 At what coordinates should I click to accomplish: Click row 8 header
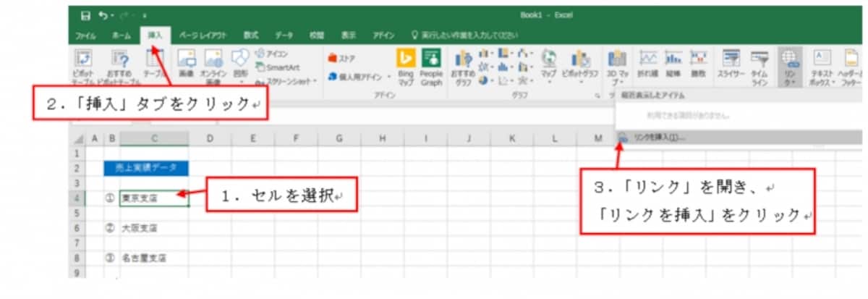pos(77,257)
